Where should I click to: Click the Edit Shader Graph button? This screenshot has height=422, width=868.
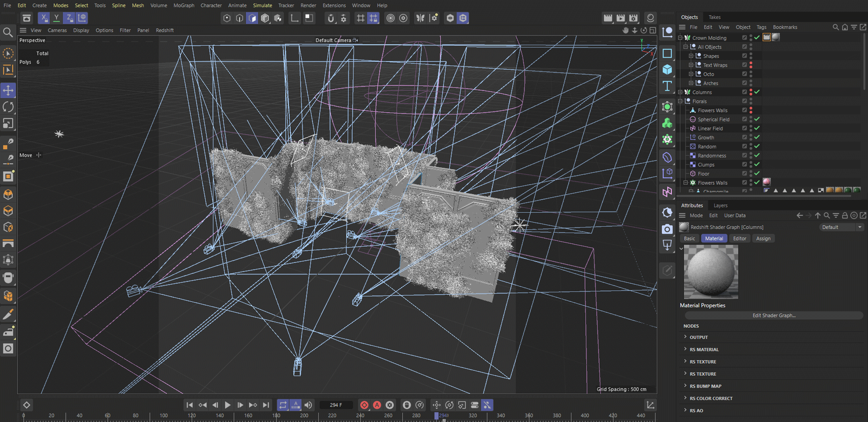[773, 315]
